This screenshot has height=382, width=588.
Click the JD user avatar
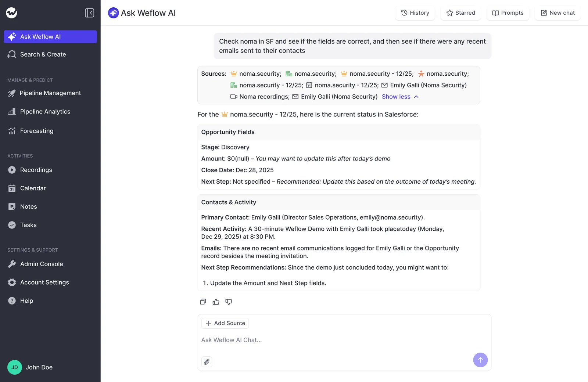[x=15, y=367]
